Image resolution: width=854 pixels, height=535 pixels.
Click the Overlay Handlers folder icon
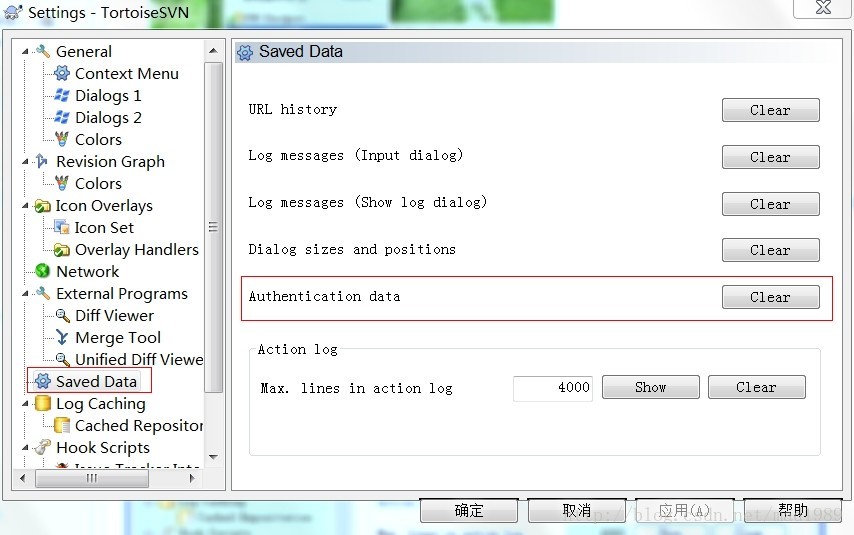62,250
